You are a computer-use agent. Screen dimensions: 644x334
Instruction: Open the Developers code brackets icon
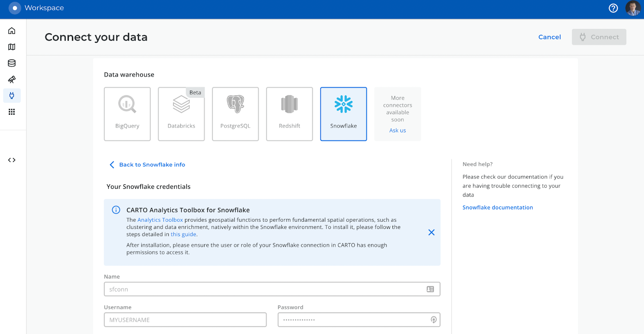[12, 160]
